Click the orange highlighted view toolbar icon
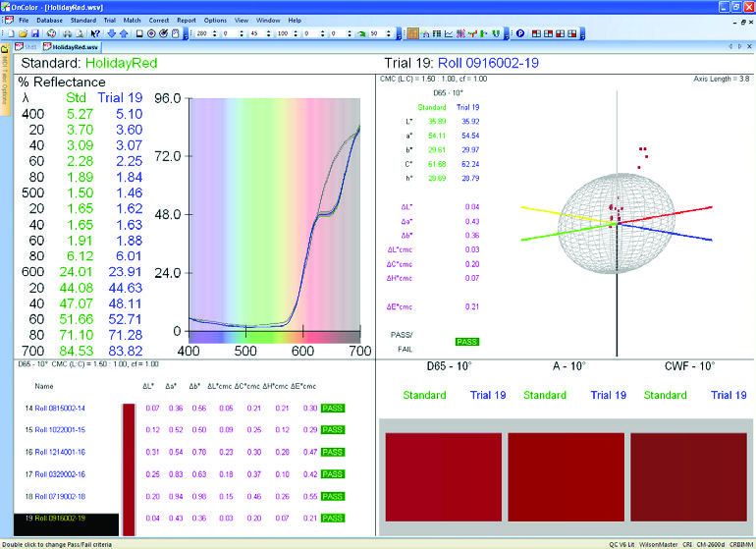756x549 pixels. tap(413, 33)
